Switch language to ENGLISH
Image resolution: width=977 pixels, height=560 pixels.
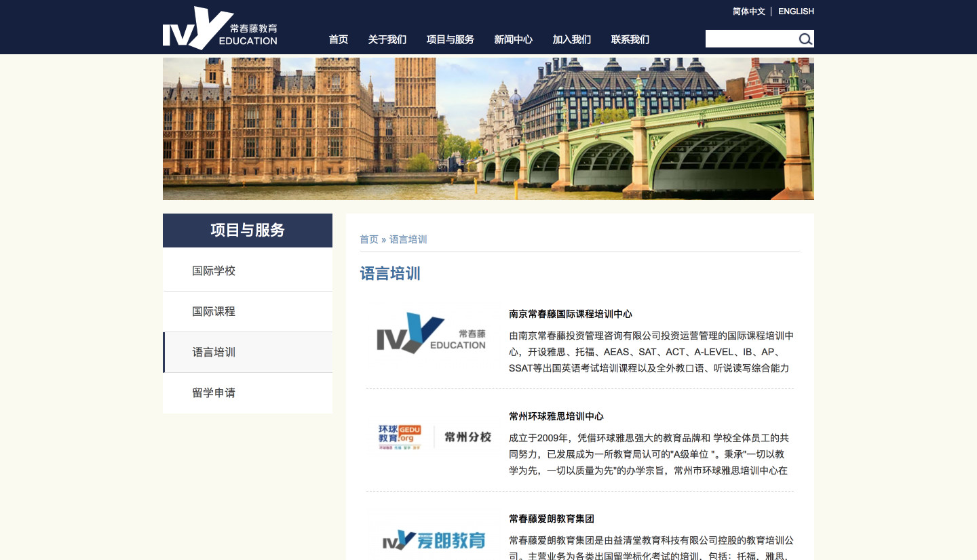tap(796, 12)
